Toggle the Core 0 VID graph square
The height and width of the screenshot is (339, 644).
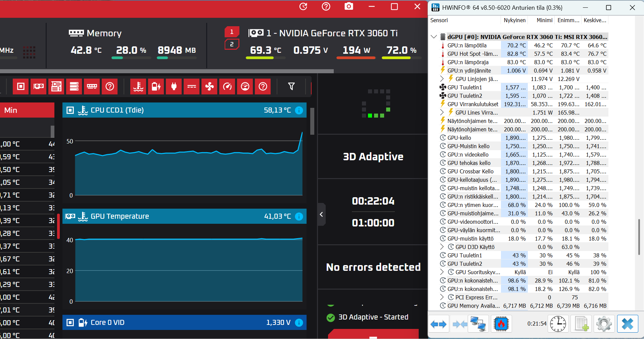[70, 323]
